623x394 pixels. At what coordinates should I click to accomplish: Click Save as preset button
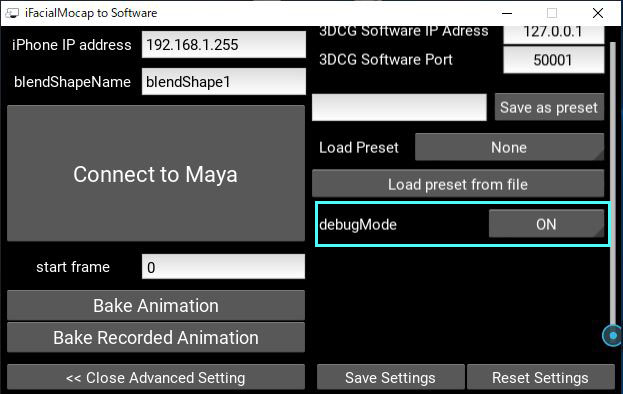pos(549,107)
